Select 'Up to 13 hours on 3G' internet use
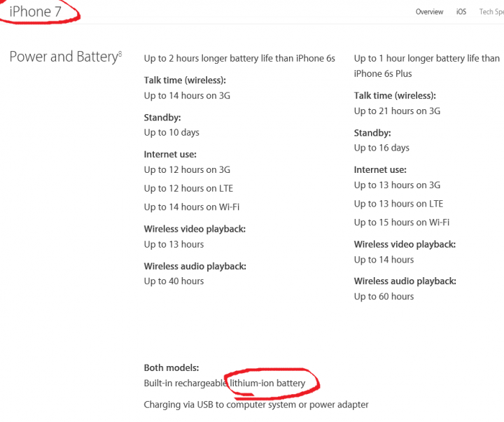 (397, 185)
